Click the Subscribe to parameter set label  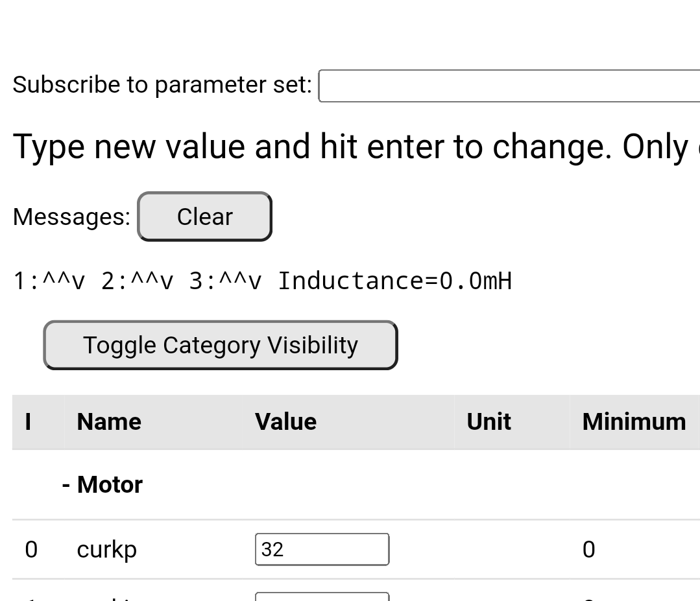point(162,85)
